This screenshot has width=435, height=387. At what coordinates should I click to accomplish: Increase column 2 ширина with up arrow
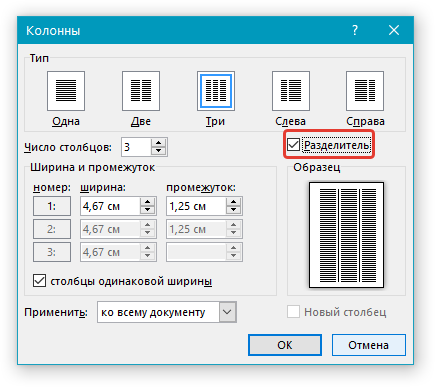(x=147, y=225)
